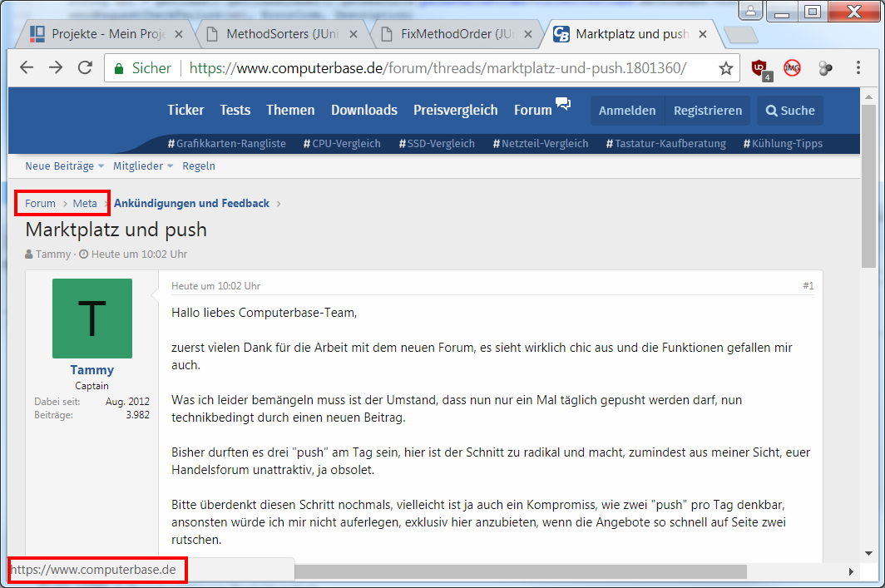Click the scroll-up arrow of the vertical scrollbar
Viewport: 885px width, 588px height.
pyautogui.click(x=868, y=97)
